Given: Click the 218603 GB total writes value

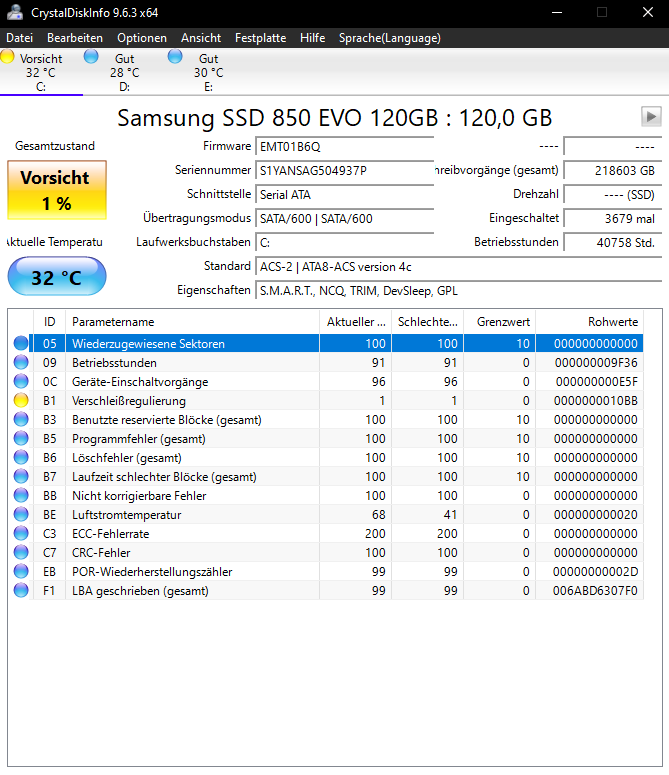Looking at the screenshot, I should [613, 171].
